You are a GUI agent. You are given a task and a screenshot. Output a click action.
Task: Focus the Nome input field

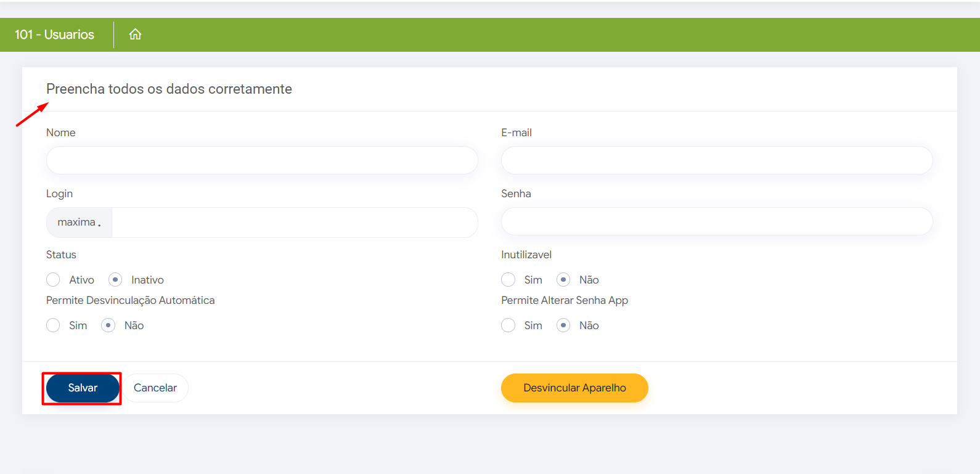[x=262, y=160]
